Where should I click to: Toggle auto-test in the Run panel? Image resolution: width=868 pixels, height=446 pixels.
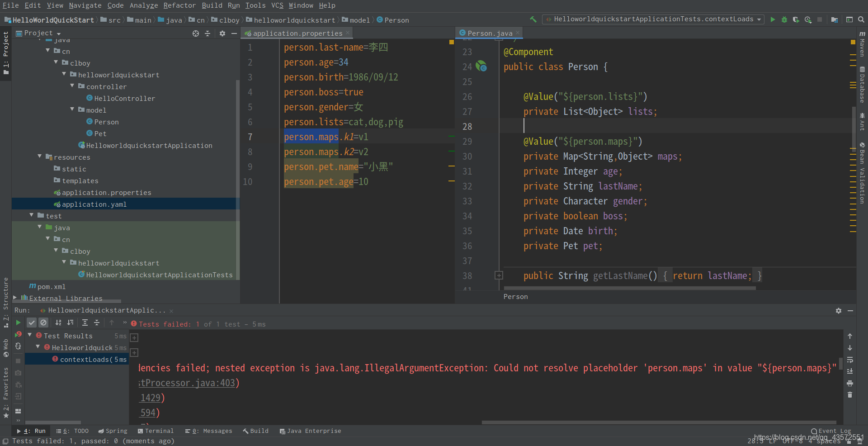tap(18, 346)
